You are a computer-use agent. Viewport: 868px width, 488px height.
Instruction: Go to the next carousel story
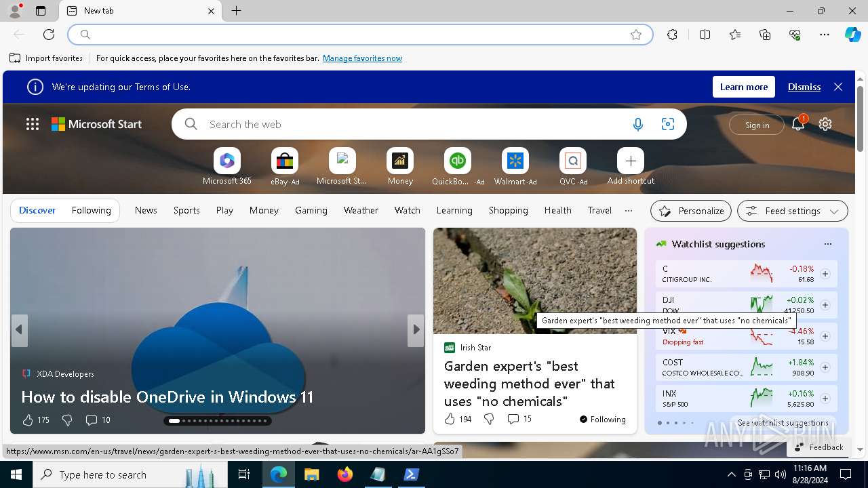[x=416, y=329]
